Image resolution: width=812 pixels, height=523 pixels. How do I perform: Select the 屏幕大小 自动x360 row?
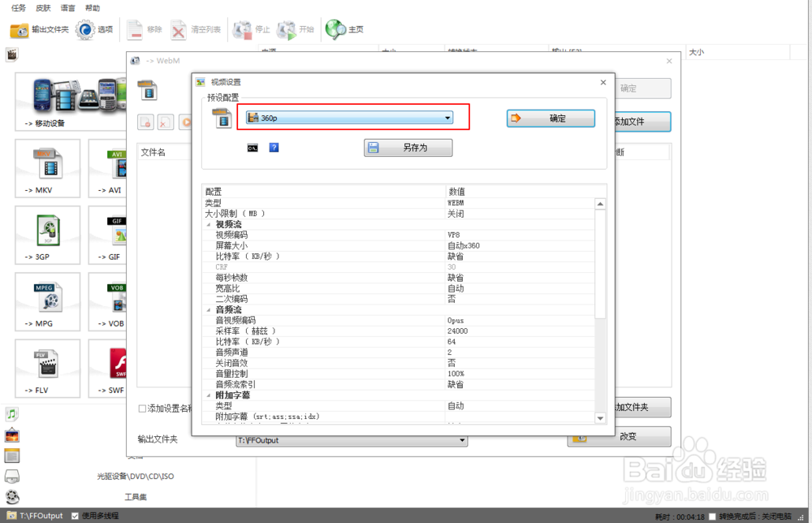click(x=399, y=246)
